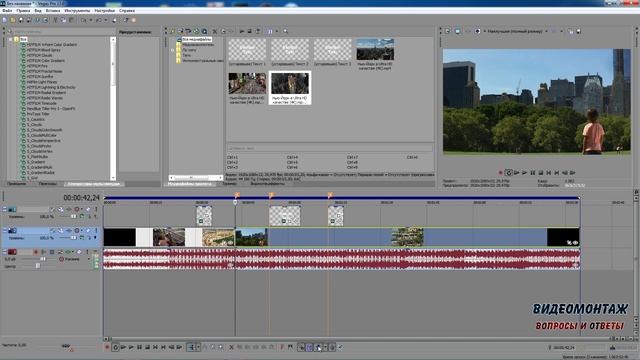
Task: Select the New York city skyline clip thumbnail
Action: (x=375, y=49)
